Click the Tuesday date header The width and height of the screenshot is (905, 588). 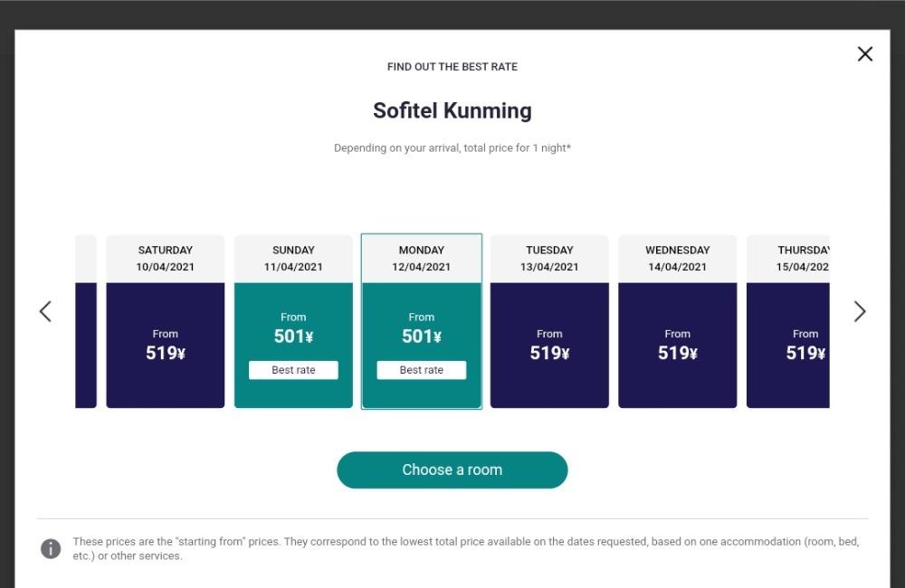549,259
